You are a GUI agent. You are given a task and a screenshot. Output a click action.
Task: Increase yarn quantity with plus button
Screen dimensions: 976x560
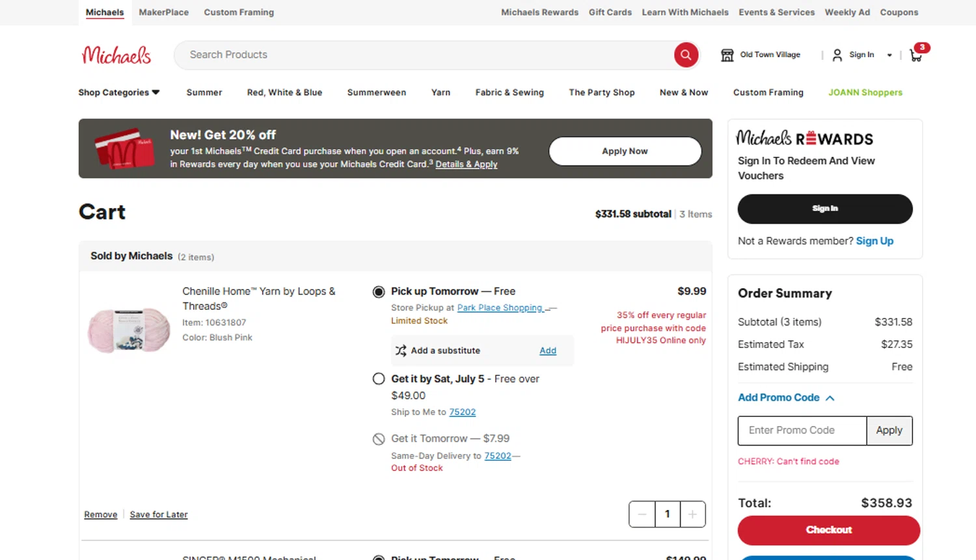click(692, 514)
